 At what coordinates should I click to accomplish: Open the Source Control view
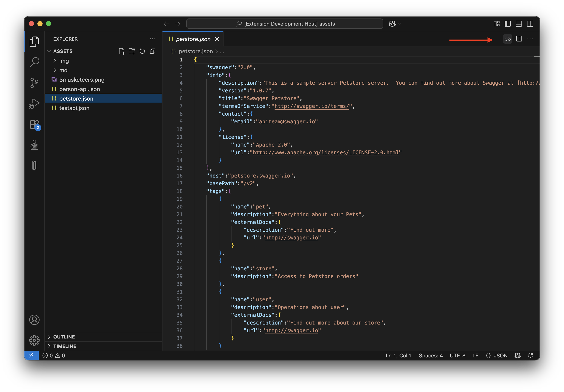point(34,83)
